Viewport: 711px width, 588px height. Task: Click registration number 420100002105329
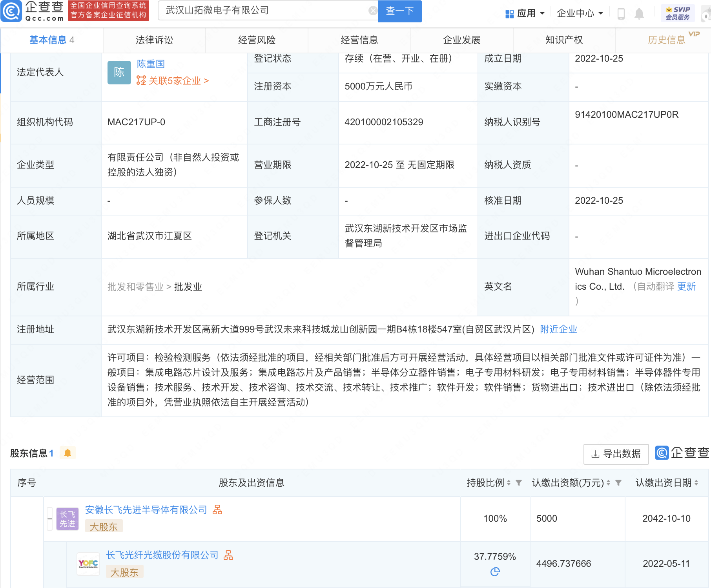click(384, 122)
